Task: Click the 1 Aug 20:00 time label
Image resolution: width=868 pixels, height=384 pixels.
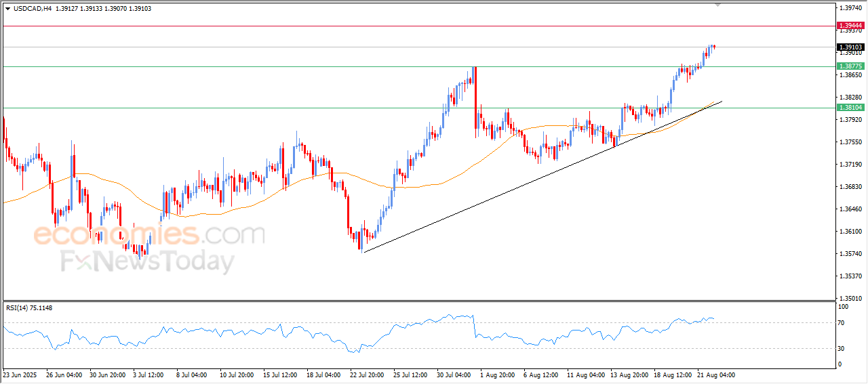Action: [497, 375]
